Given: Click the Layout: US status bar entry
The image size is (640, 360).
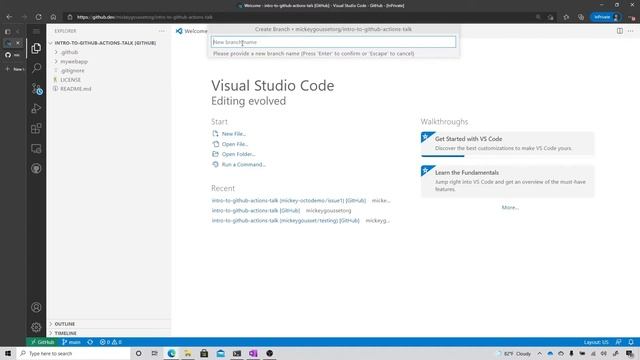Looking at the screenshot, I should coord(596,342).
